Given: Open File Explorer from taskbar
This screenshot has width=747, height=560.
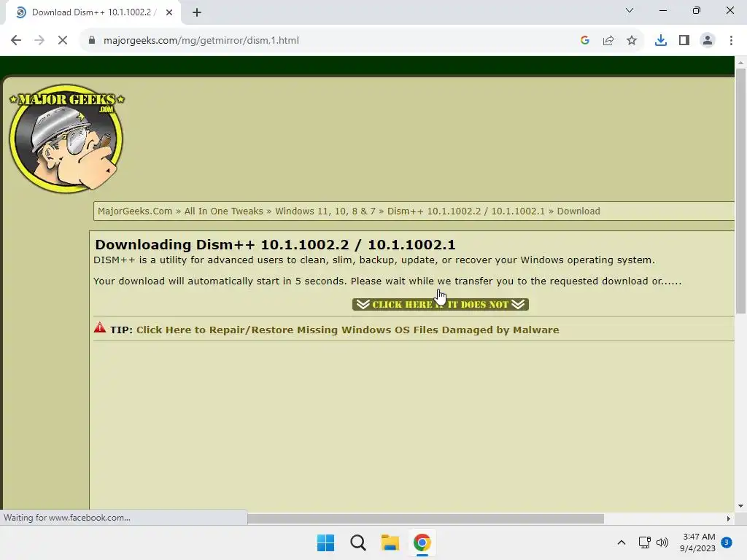Looking at the screenshot, I should (x=390, y=542).
